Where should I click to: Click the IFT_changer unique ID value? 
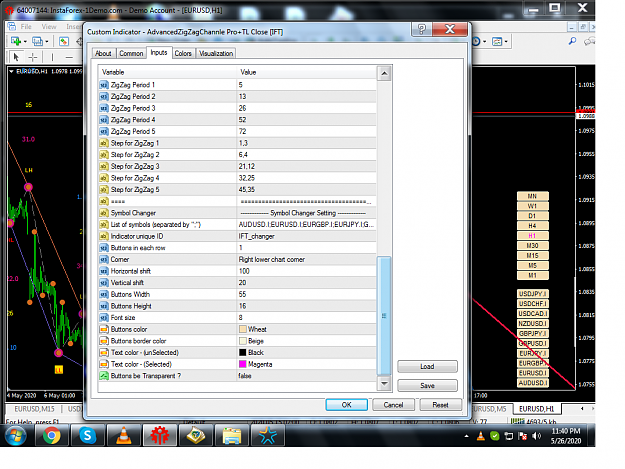coord(306,236)
